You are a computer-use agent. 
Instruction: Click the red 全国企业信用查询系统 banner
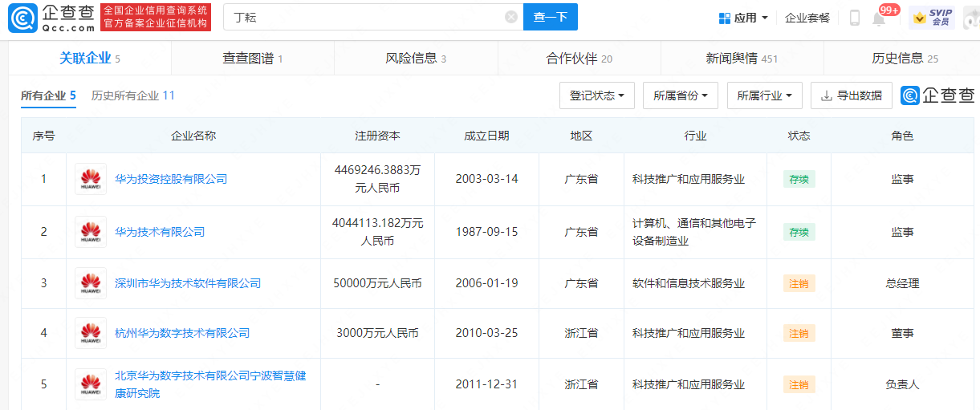[x=157, y=17]
